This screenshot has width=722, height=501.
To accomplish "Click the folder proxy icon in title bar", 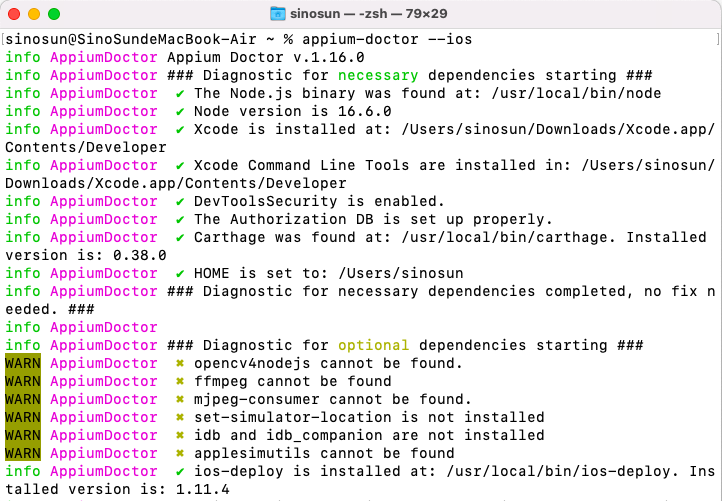I will 279,14.
